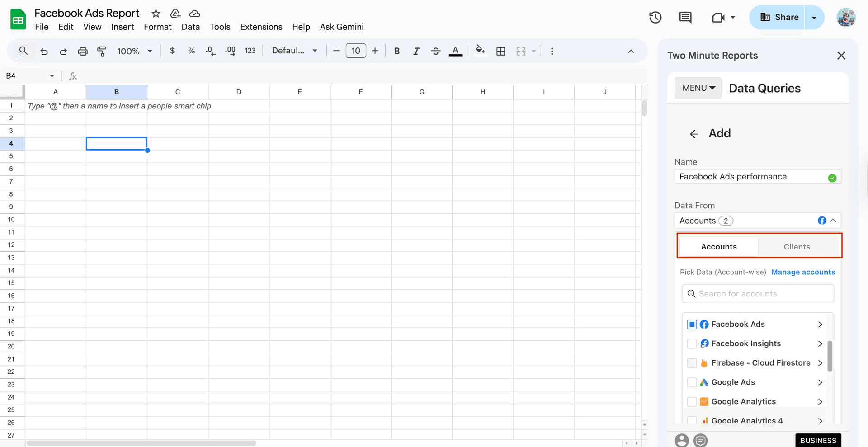This screenshot has height=447, width=868.
Task: Open the text color picker
Action: [x=455, y=51]
